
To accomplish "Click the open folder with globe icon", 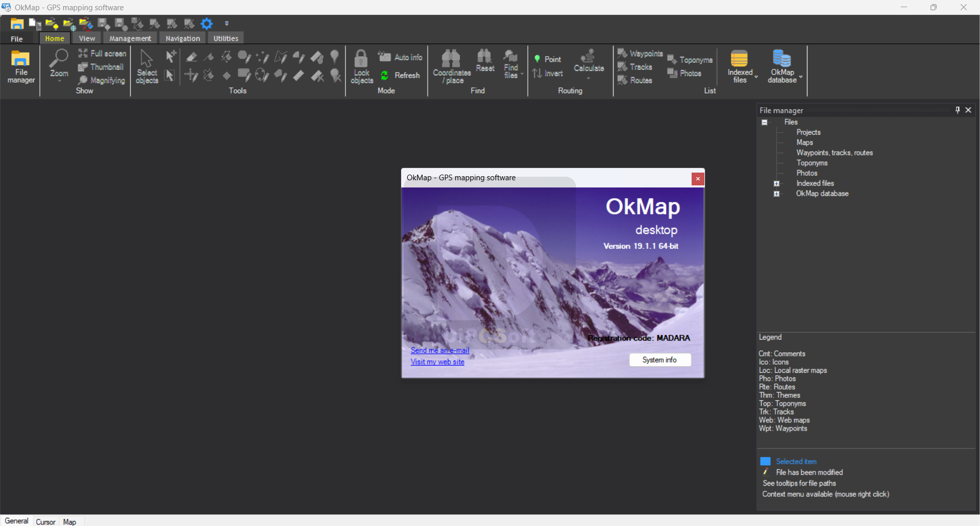I will (x=69, y=24).
